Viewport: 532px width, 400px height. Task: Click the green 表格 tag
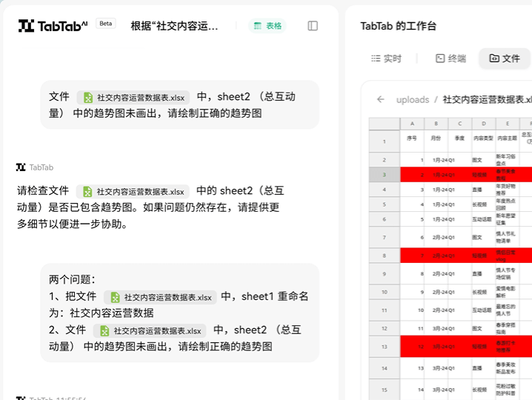coord(267,26)
